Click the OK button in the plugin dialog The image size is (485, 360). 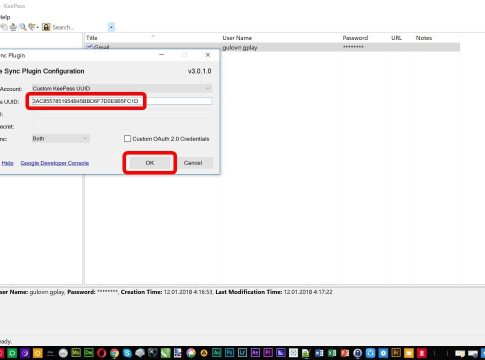(x=150, y=163)
